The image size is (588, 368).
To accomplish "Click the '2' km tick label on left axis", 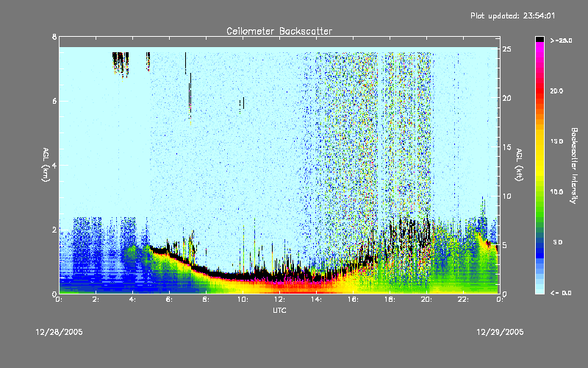I will pos(54,230).
